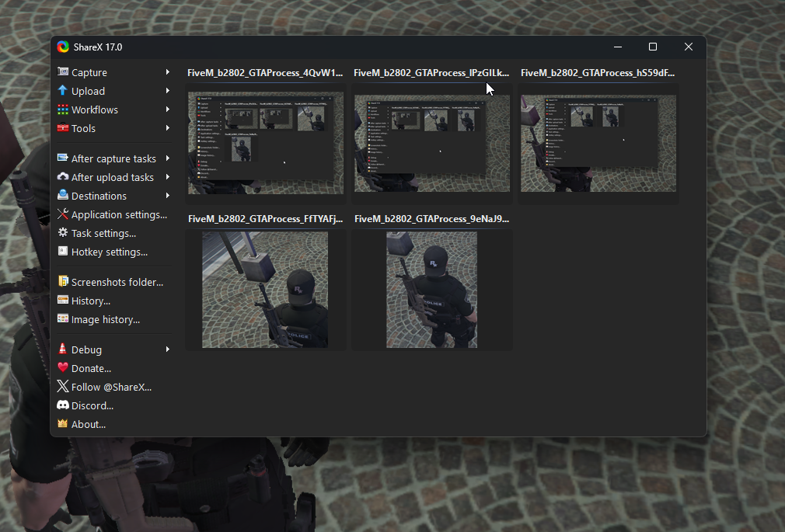The width and height of the screenshot is (785, 532).
Task: Click the Hotkey settings keyboard icon
Action: click(x=63, y=251)
